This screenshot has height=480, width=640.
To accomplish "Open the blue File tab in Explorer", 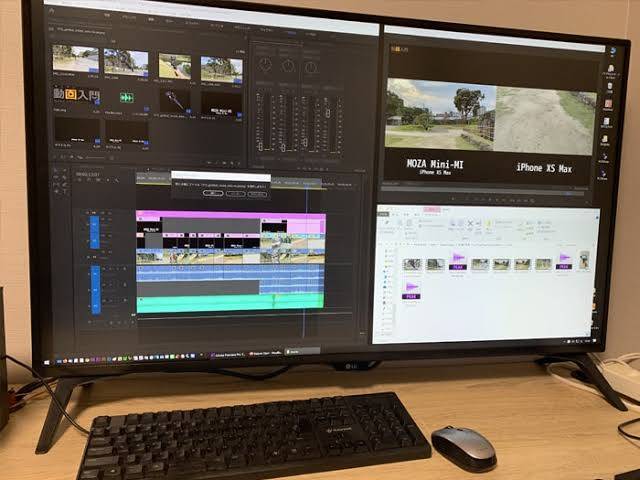I will [383, 213].
